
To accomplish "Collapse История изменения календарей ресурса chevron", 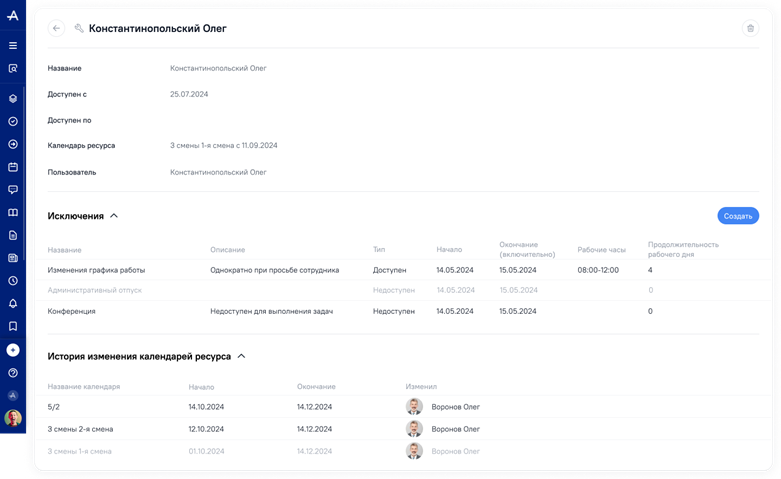I will pyautogui.click(x=242, y=356).
